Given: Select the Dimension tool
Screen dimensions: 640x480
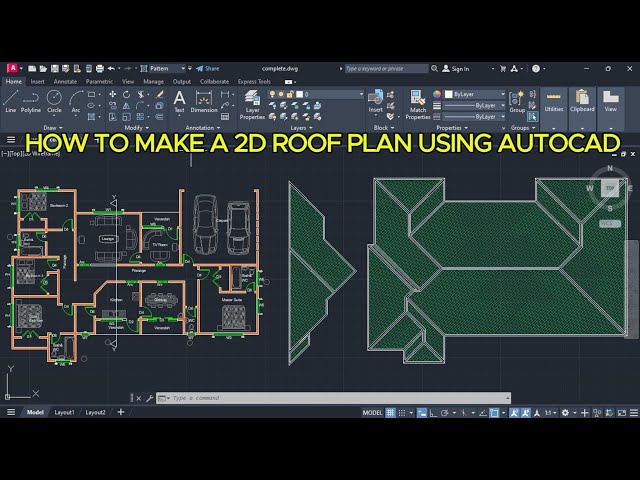Looking at the screenshot, I should point(204,101).
